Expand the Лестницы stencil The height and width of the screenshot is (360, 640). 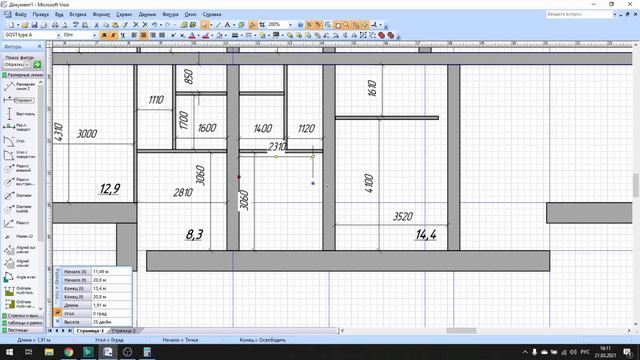click(x=22, y=330)
